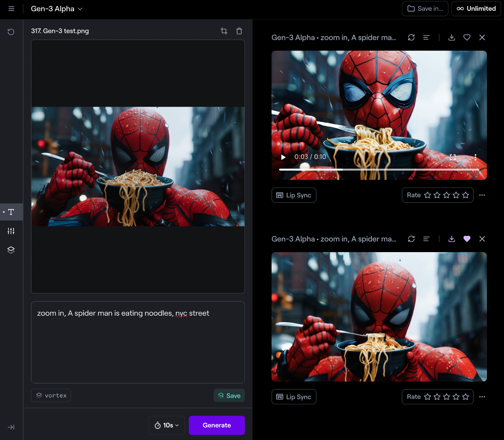Play the first video
This screenshot has height=440, width=504.
283,157
